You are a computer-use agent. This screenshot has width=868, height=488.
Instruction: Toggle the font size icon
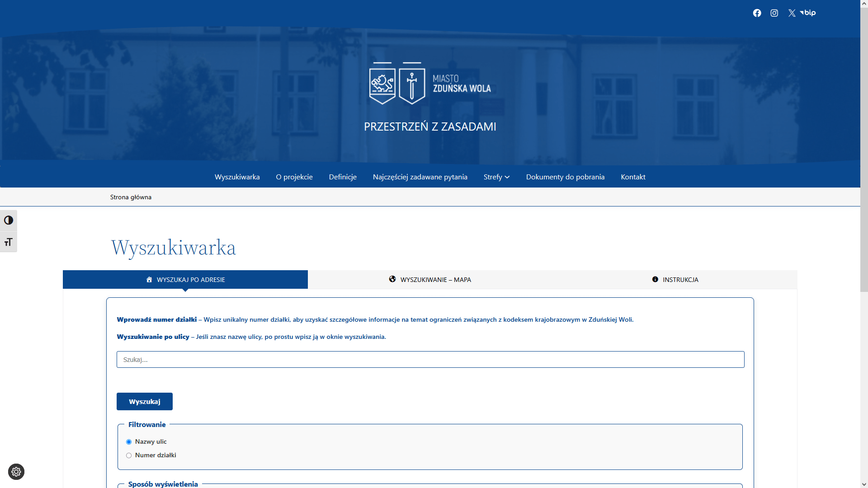pyautogui.click(x=9, y=242)
